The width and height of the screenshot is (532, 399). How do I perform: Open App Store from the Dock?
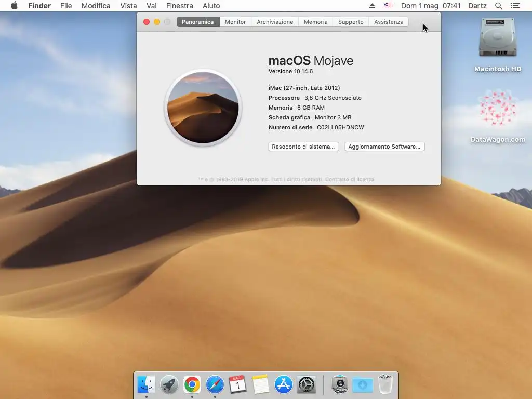click(x=284, y=384)
